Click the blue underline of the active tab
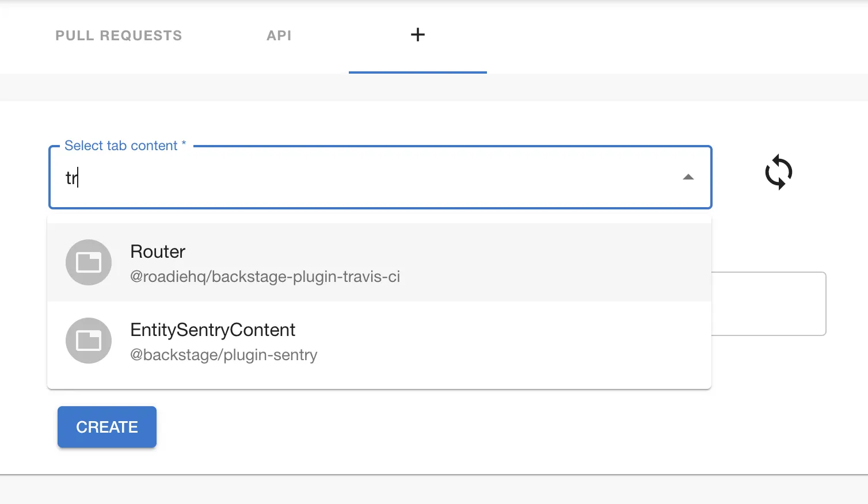Viewport: 868px width, 504px height. 418,72
